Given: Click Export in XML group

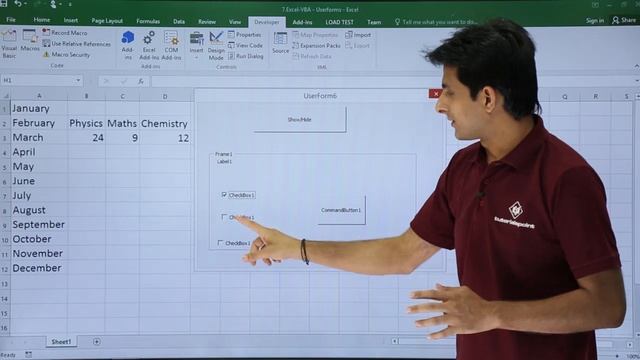Looking at the screenshot, I should click(x=358, y=46).
